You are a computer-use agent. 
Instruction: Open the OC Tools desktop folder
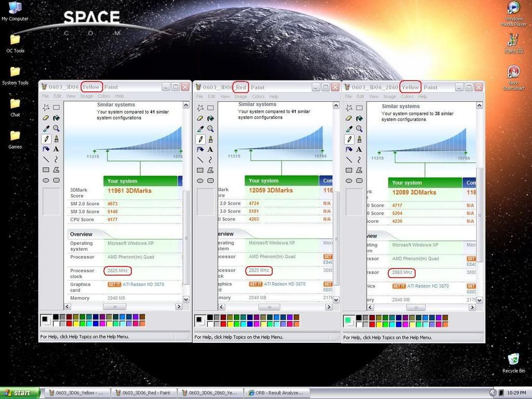click(x=15, y=44)
